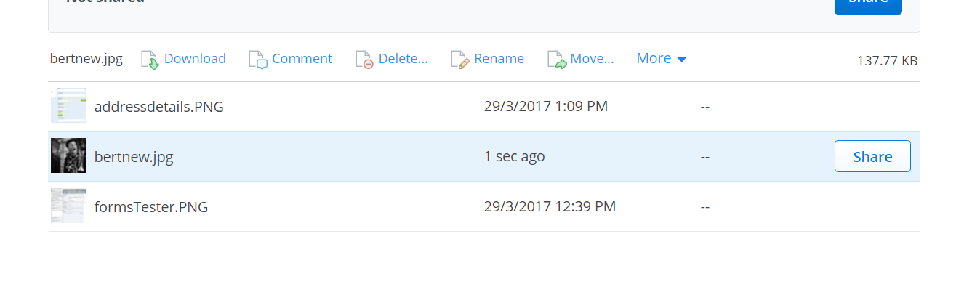Choose the Rename action
Image resolution: width=980 pixels, height=287 pixels.
[x=499, y=59]
